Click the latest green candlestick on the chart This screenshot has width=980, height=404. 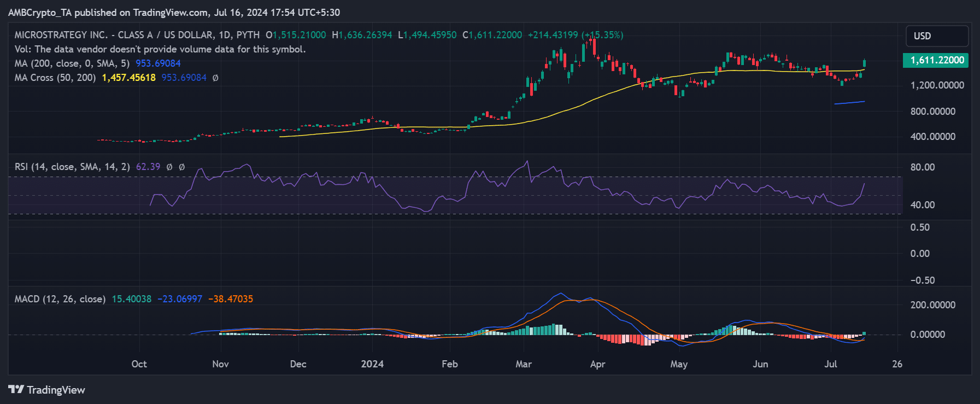(864, 63)
